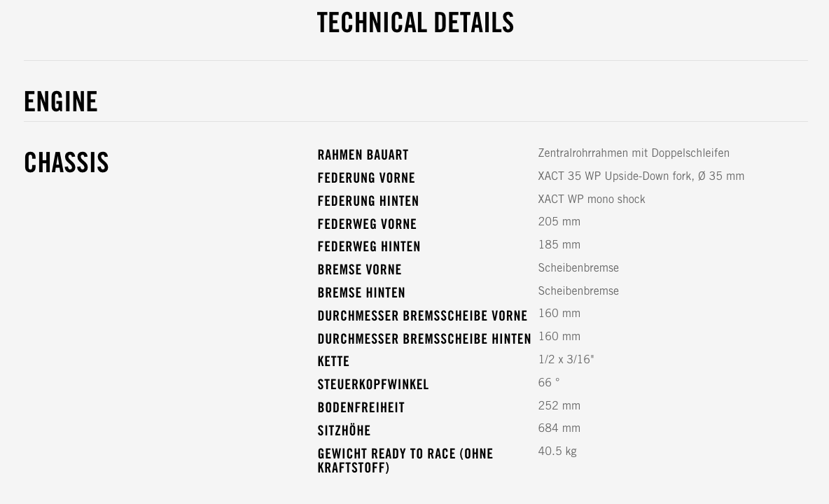
Task: Click the FEDERWEG VORNE label
Action: 367,224
